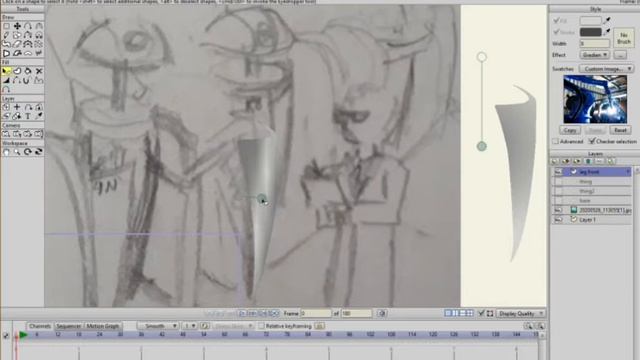Click the timeline zoom-in magnifier icon
This screenshot has width=640, height=360.
point(528,326)
